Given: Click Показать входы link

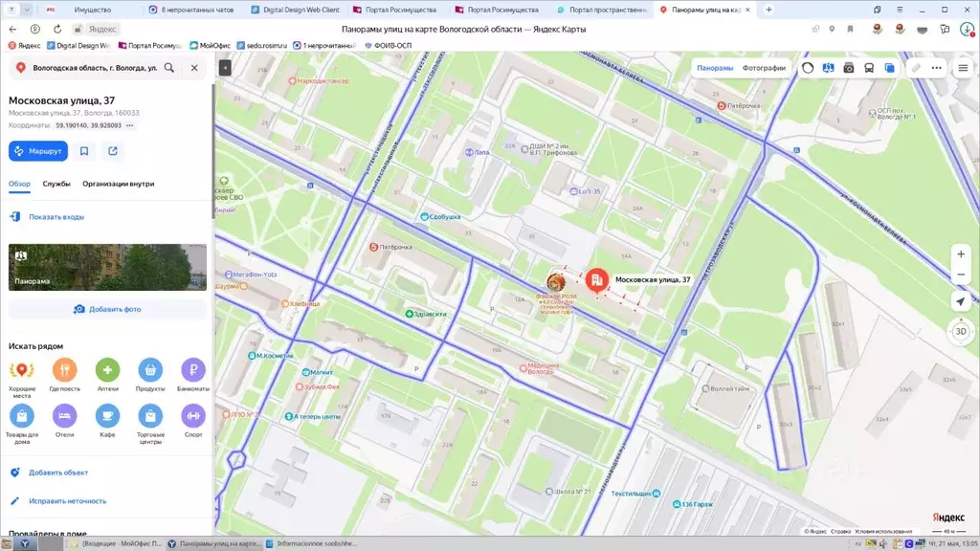Looking at the screenshot, I should coord(56,217).
